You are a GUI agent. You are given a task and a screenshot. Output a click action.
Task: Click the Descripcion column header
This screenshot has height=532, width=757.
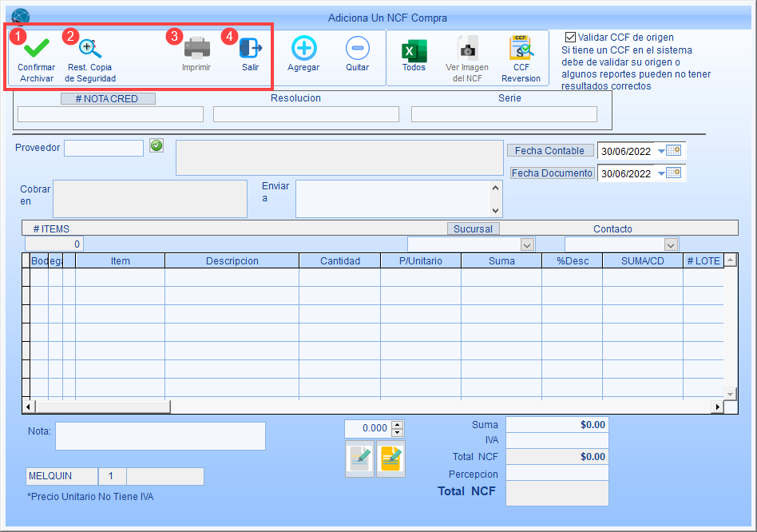(x=232, y=260)
